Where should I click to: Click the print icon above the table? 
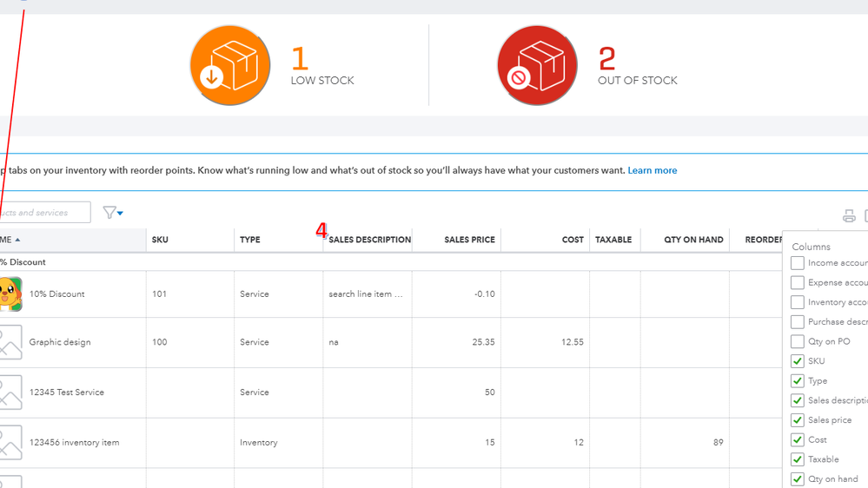pyautogui.click(x=849, y=216)
